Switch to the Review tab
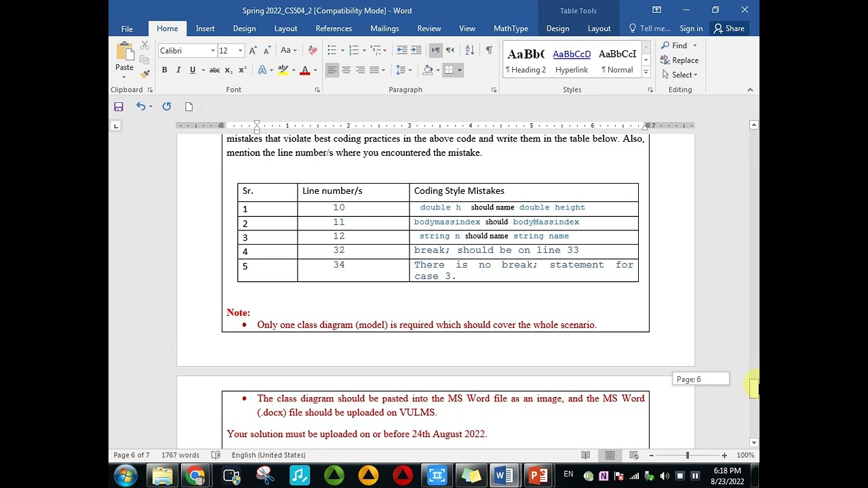The height and width of the screenshot is (488, 868). coord(429,28)
